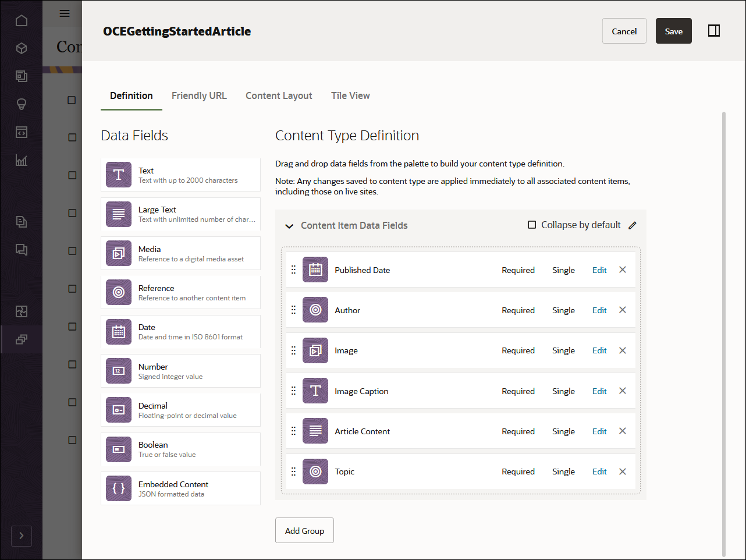The height and width of the screenshot is (560, 746).
Task: Open Documents from the left sidebar
Action: [x=22, y=222]
